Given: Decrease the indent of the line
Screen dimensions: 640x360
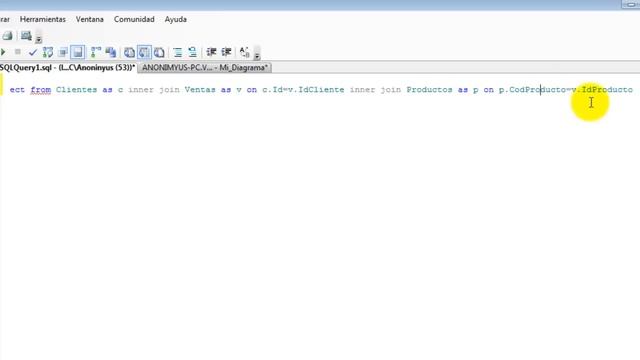Looking at the screenshot, I should click(211, 52).
